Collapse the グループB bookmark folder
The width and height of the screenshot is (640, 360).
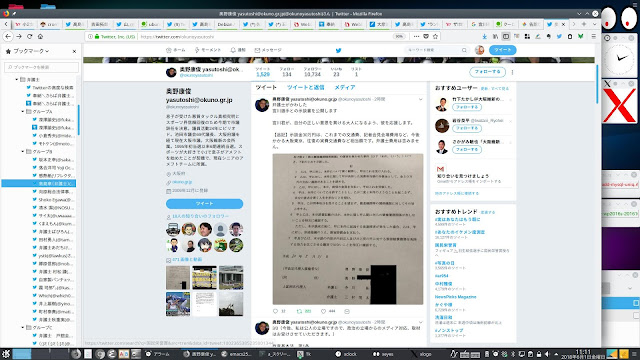[x=23, y=151]
